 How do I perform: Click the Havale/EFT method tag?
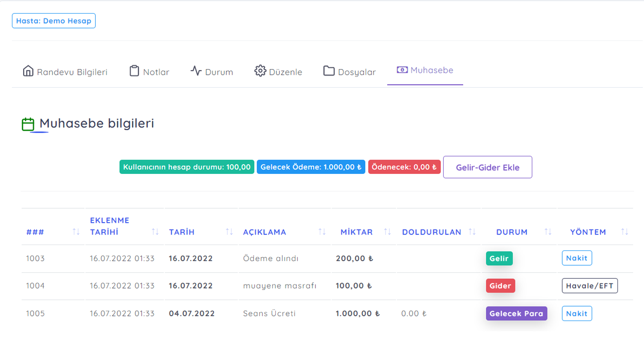589,286
